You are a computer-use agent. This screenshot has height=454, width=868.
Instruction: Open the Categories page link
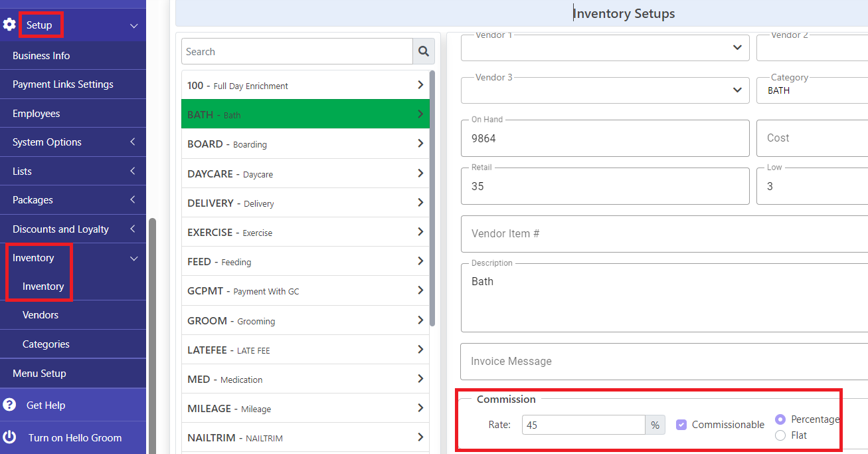coord(46,344)
